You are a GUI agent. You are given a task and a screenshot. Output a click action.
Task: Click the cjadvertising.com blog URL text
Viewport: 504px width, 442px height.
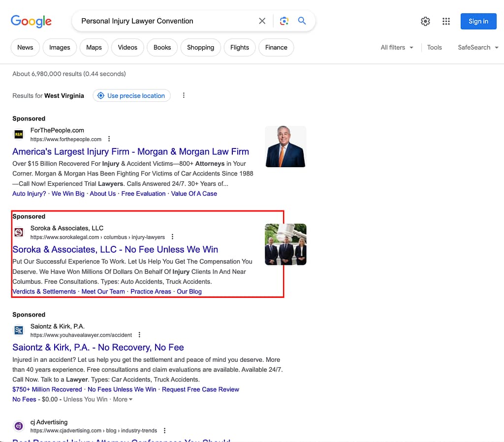(94, 430)
